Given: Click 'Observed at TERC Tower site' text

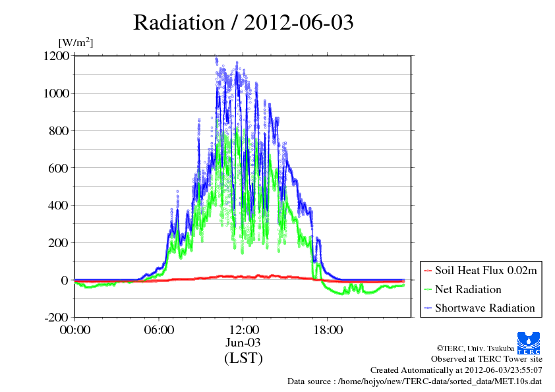Looking at the screenshot, I should point(486,359).
